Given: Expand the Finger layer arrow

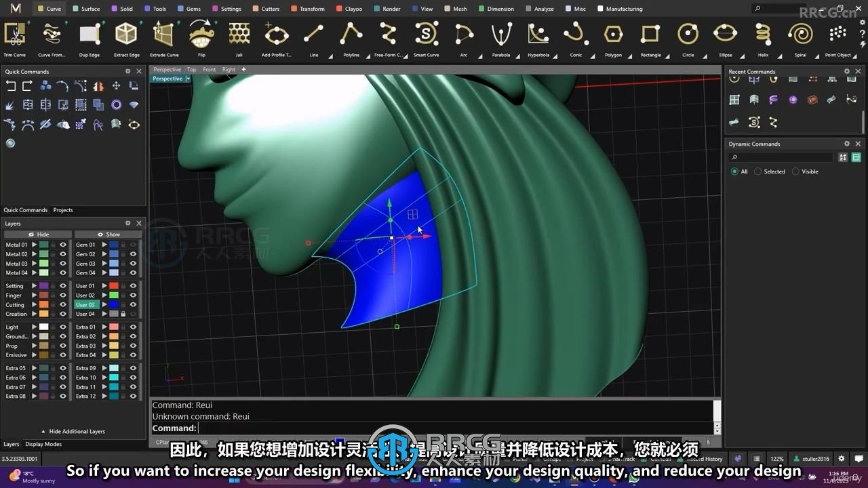Looking at the screenshot, I should click(x=35, y=296).
